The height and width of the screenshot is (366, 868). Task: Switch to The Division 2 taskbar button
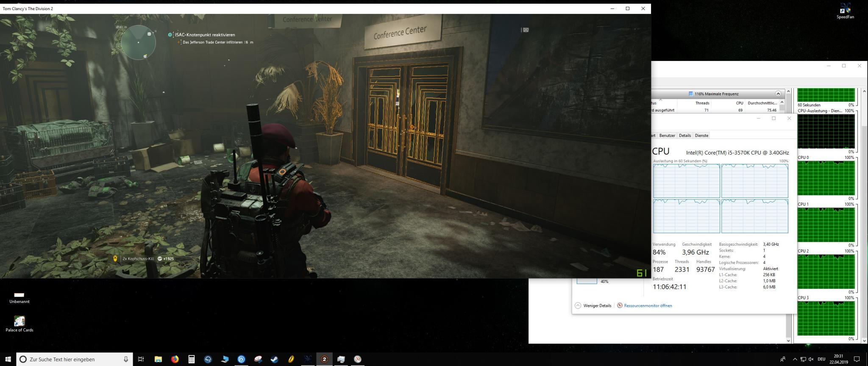tap(325, 359)
